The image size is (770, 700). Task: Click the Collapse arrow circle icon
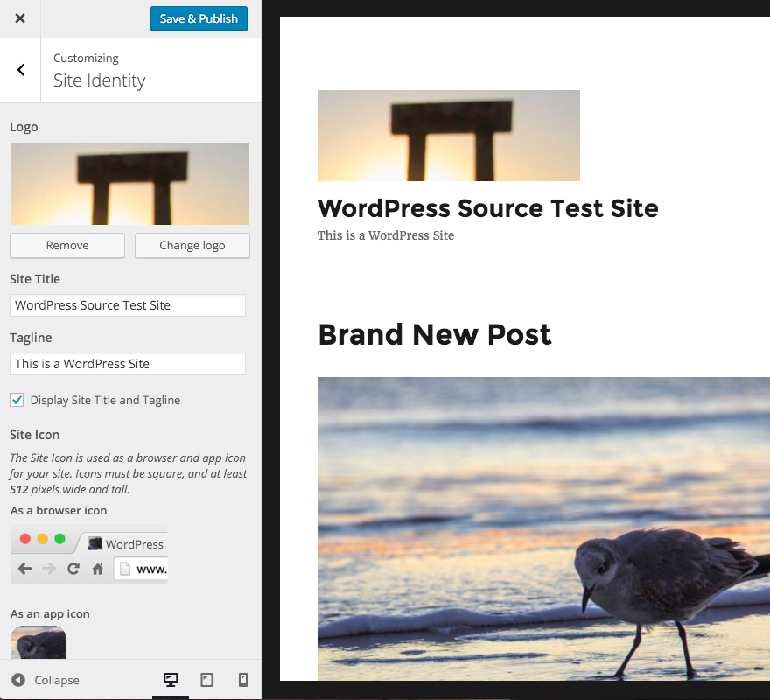[18, 680]
